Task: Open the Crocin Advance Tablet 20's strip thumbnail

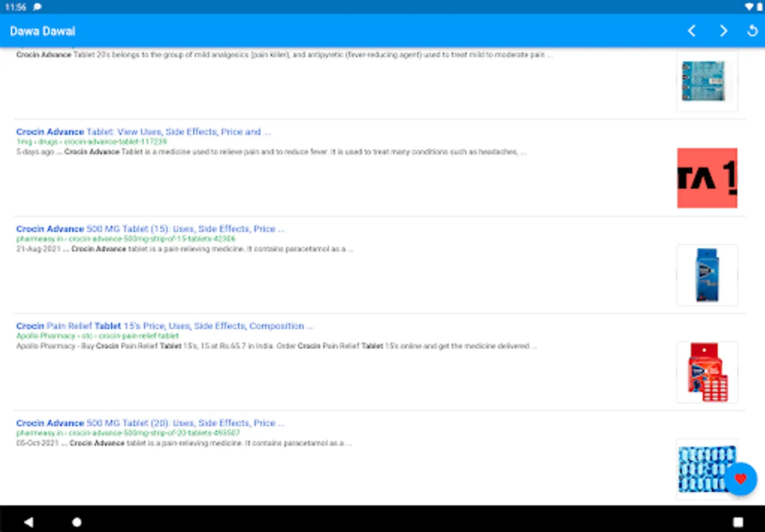Action: click(707, 80)
